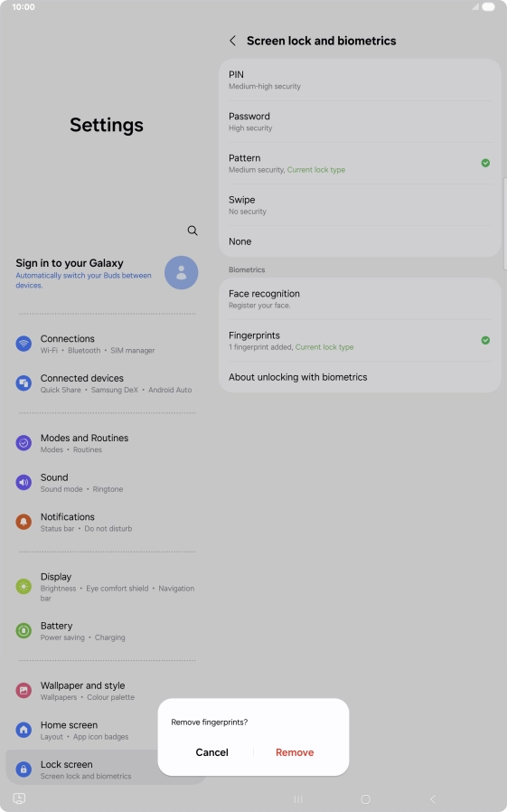Open Wallpaper and style settings
The image size is (507, 812).
click(83, 690)
